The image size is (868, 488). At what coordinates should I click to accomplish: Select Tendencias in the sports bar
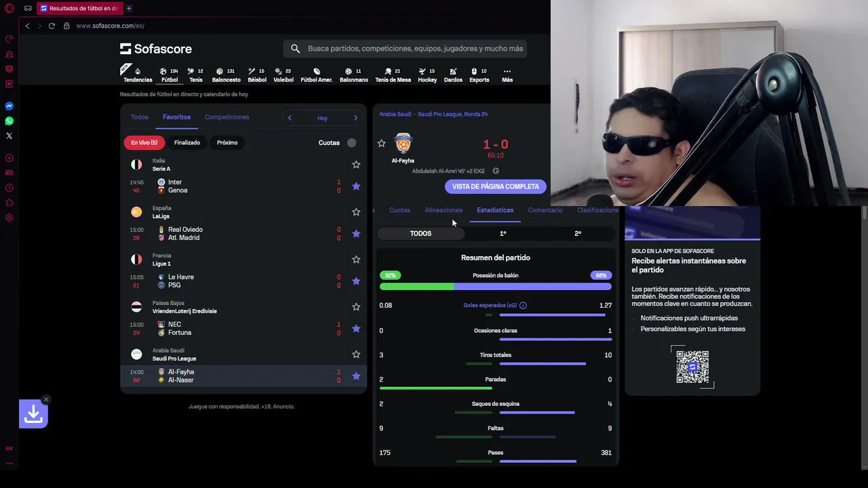138,75
